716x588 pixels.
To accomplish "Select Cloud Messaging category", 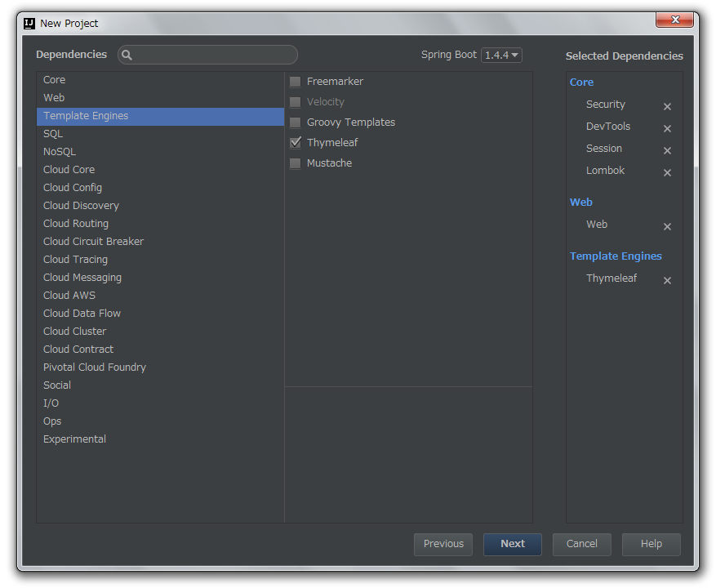I will (x=160, y=278).
